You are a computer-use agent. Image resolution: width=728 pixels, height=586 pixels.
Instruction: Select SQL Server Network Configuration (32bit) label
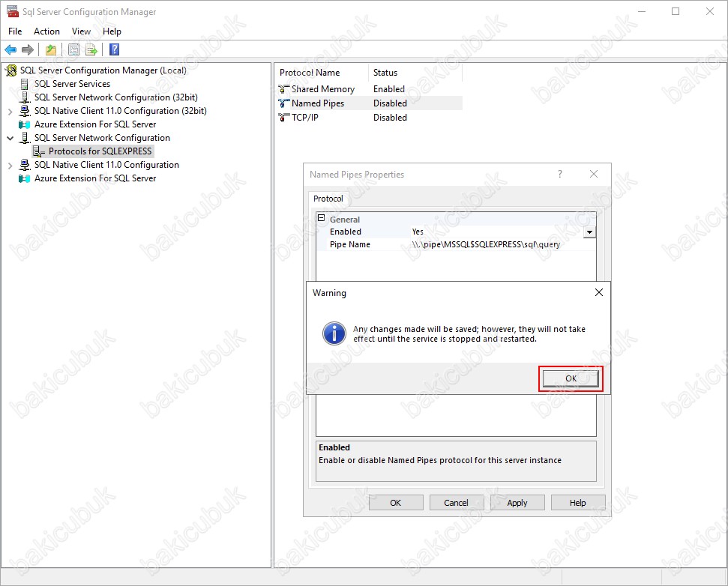tap(116, 97)
